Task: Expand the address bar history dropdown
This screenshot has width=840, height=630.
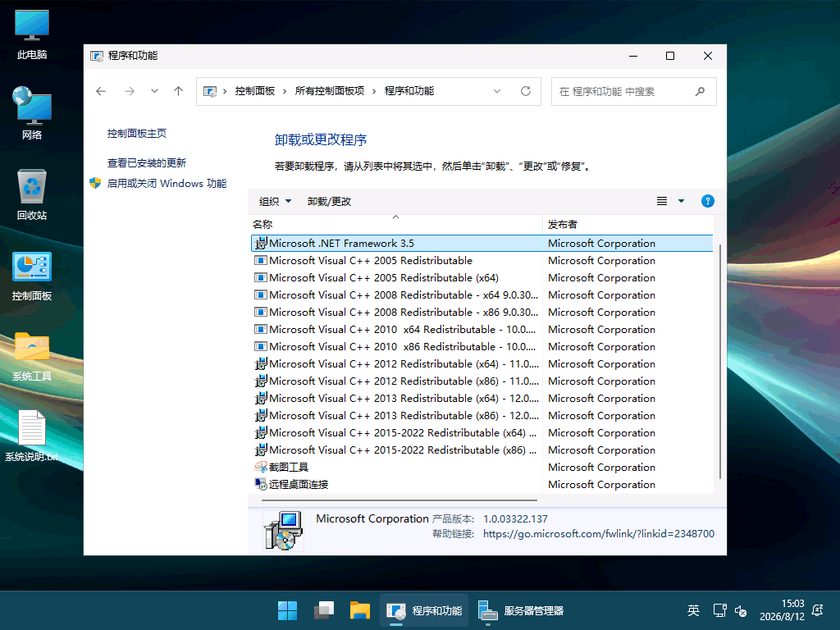Action: (x=497, y=91)
